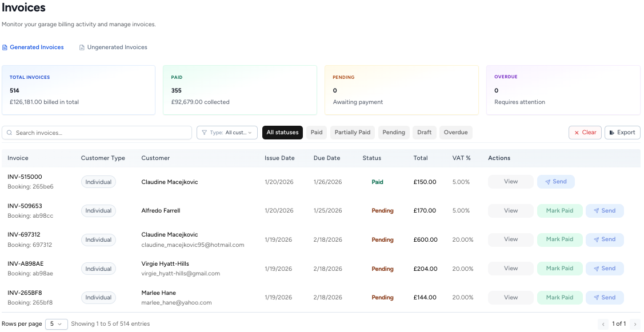Click the document icon beside Generated Invoices
Screen dimensions: 644x332
pyautogui.click(x=5, y=47)
